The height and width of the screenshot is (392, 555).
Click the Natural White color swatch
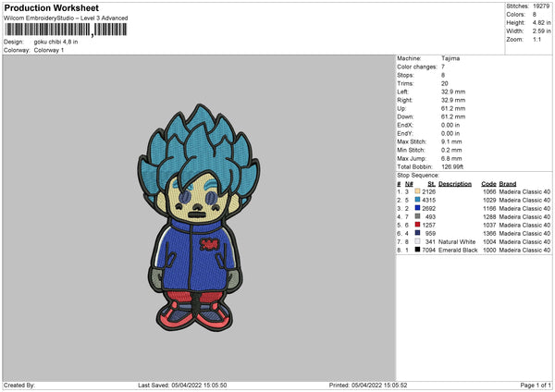pos(417,241)
